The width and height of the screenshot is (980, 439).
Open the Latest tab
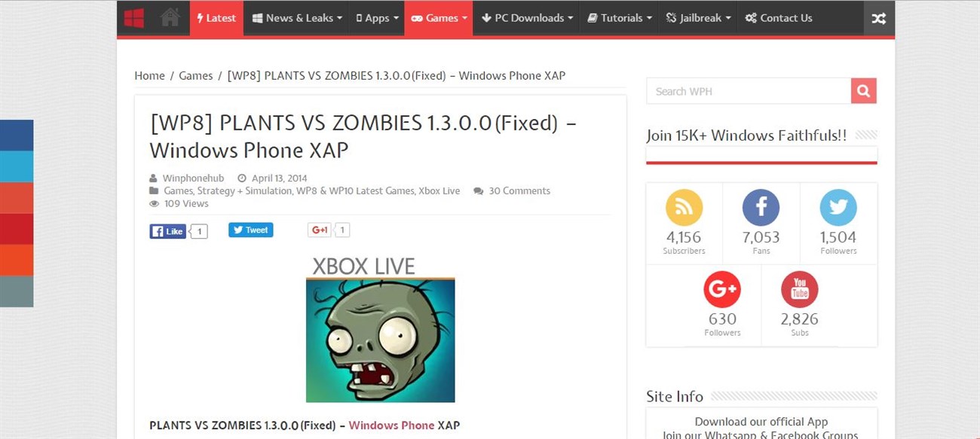216,18
